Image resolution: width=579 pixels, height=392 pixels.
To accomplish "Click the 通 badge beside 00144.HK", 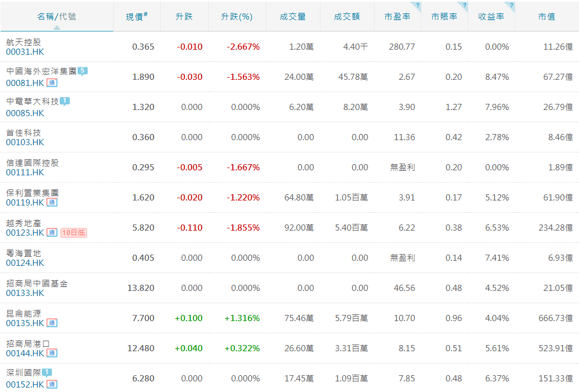I will tap(52, 353).
